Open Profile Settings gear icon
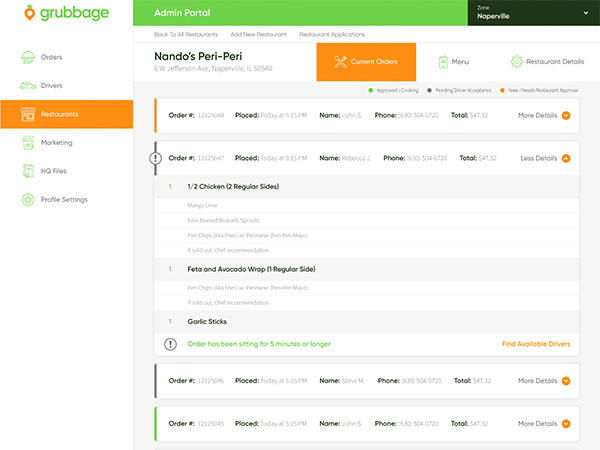The image size is (600, 450). (x=28, y=199)
